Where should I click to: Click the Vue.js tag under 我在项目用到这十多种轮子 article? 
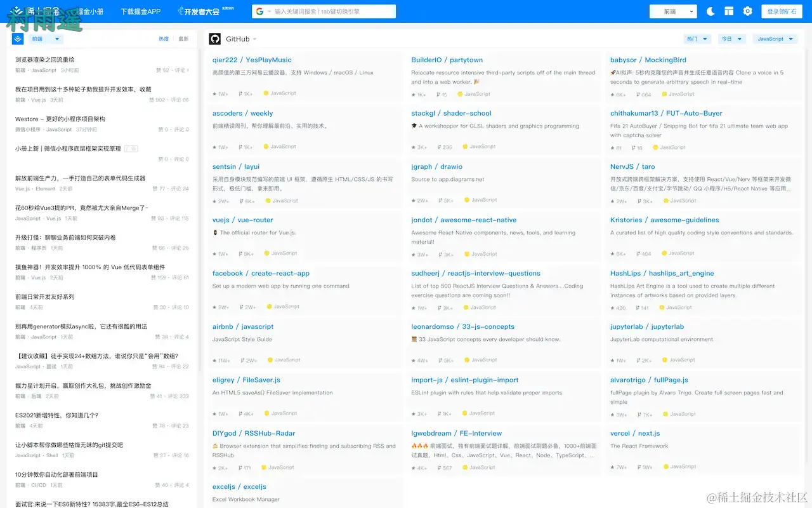(x=39, y=100)
